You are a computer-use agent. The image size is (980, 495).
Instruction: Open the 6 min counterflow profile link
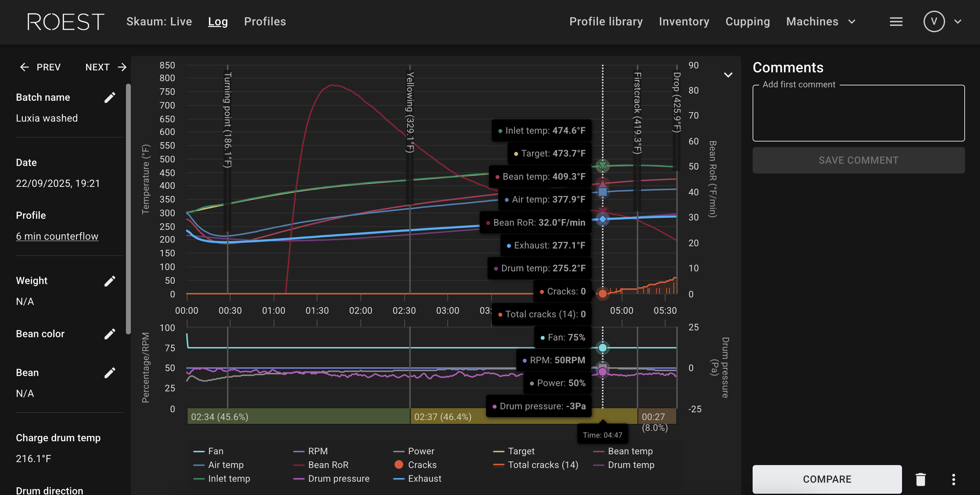(57, 236)
